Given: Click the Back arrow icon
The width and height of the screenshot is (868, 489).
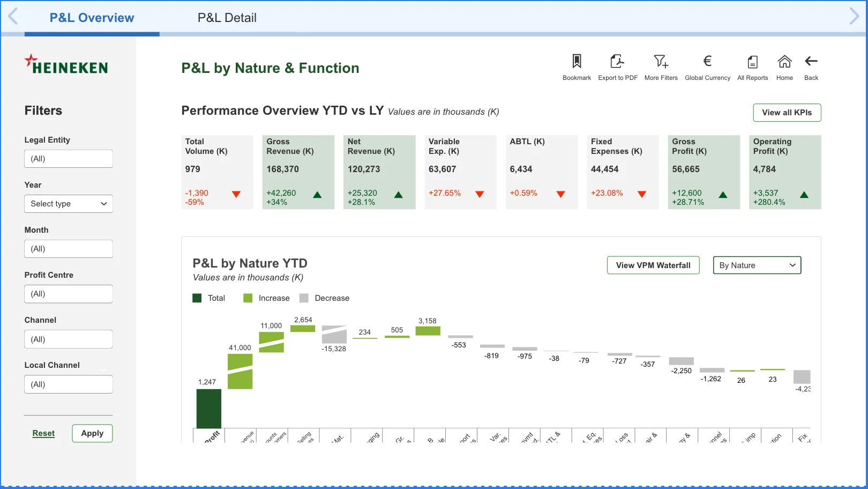Looking at the screenshot, I should pos(811,61).
